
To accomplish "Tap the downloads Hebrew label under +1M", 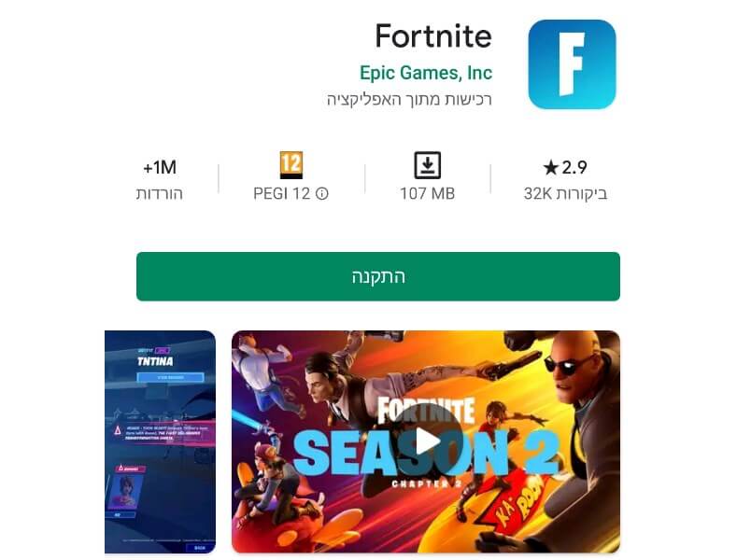I will (160, 194).
